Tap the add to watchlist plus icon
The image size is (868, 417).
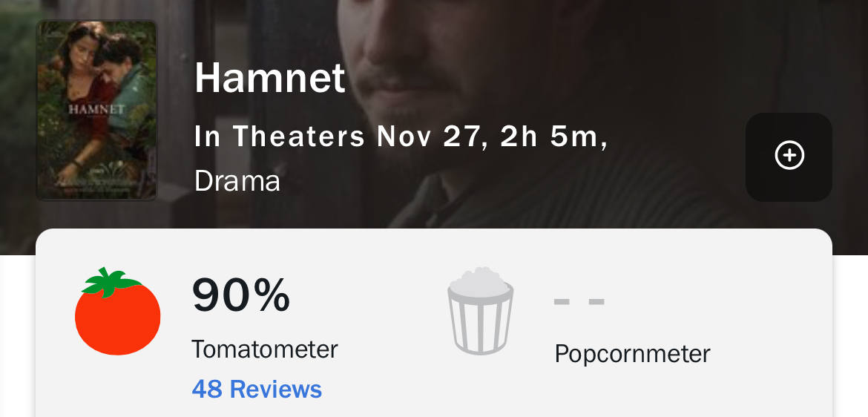tap(789, 157)
